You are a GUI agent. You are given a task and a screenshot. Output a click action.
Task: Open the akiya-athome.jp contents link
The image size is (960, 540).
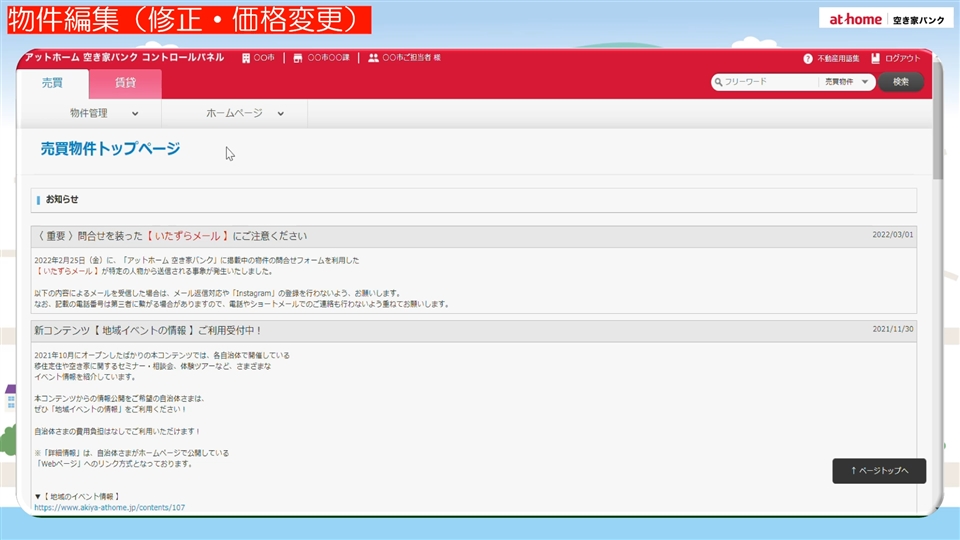[x=109, y=508]
